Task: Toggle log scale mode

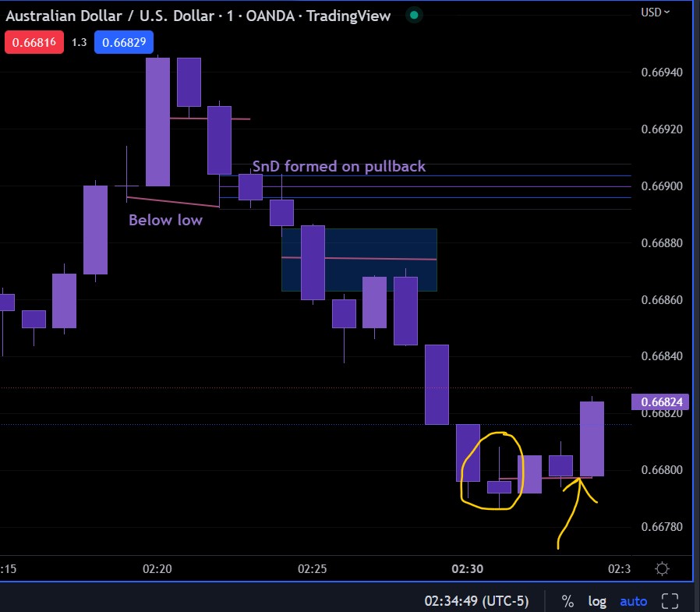Action: click(597, 601)
